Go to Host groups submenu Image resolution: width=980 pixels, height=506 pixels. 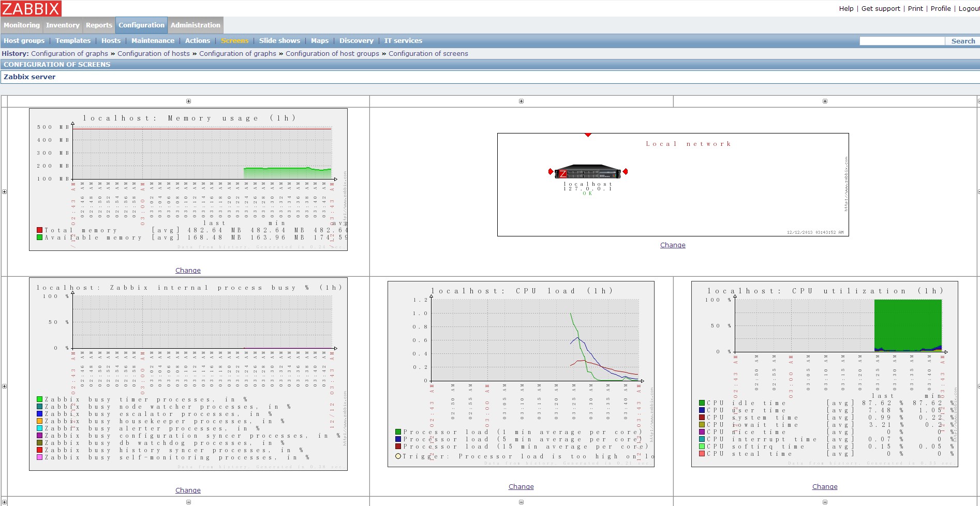click(x=24, y=41)
